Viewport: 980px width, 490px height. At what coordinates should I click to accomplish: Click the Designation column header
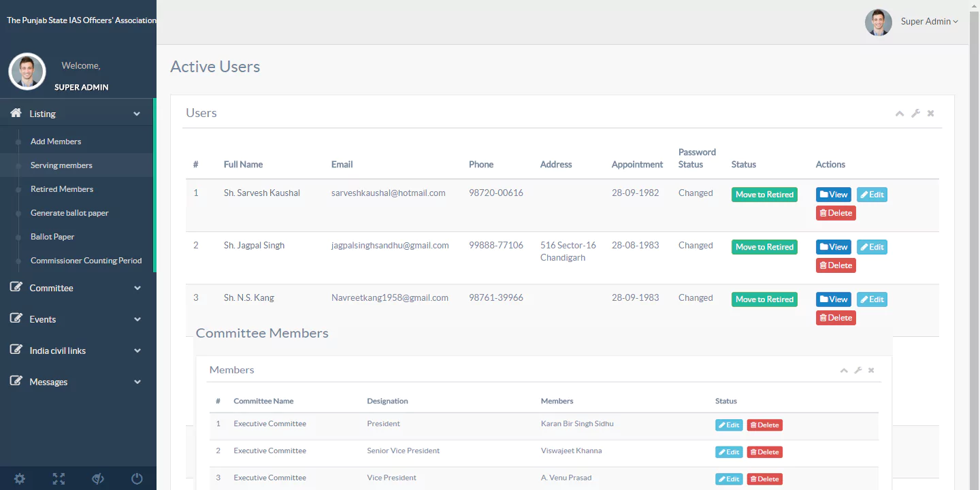[x=387, y=402]
